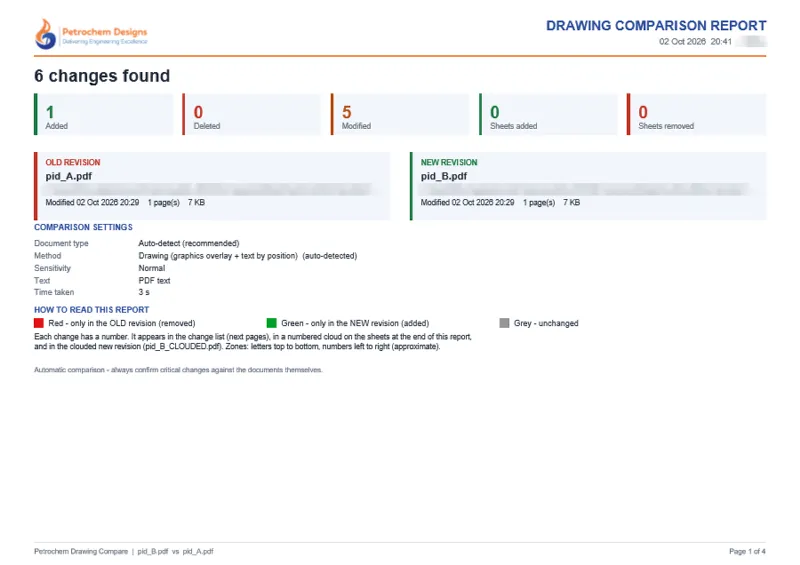Screen dimensions: 800x565
Task: Click the '6 changes found' heading
Action: tap(102, 76)
